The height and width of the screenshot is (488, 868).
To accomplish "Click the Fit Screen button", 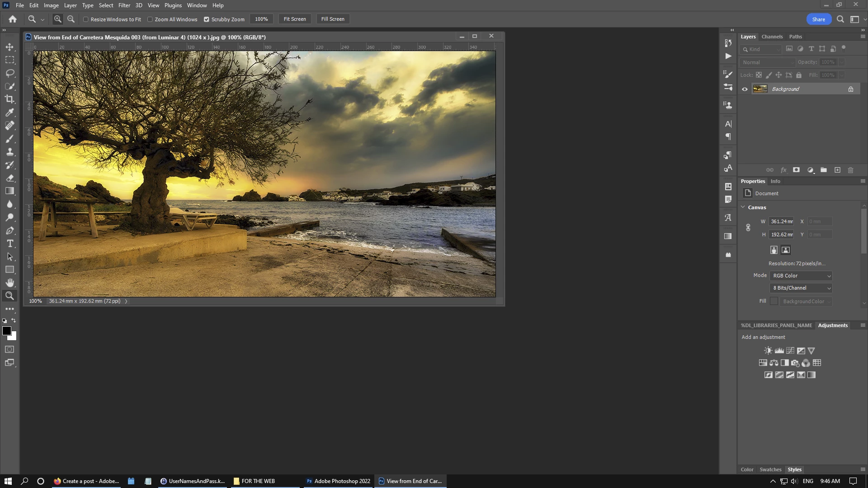I will click(295, 19).
